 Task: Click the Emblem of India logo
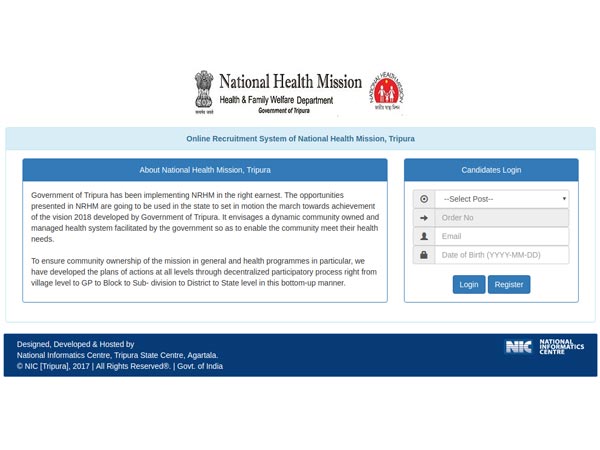point(204,92)
